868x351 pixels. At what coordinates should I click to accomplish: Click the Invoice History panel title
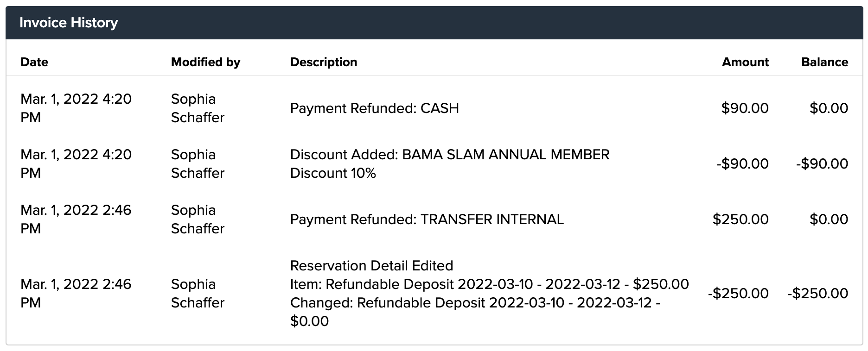69,23
